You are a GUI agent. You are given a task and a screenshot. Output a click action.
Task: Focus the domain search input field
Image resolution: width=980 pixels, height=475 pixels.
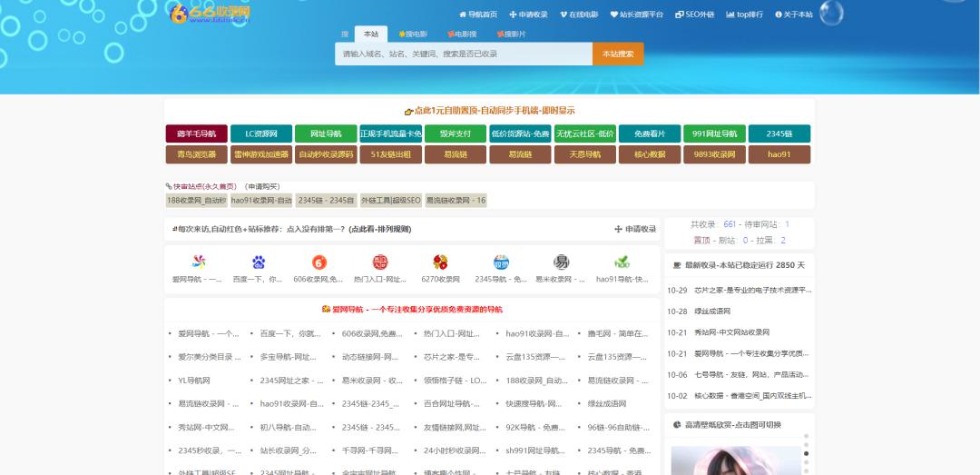463,54
